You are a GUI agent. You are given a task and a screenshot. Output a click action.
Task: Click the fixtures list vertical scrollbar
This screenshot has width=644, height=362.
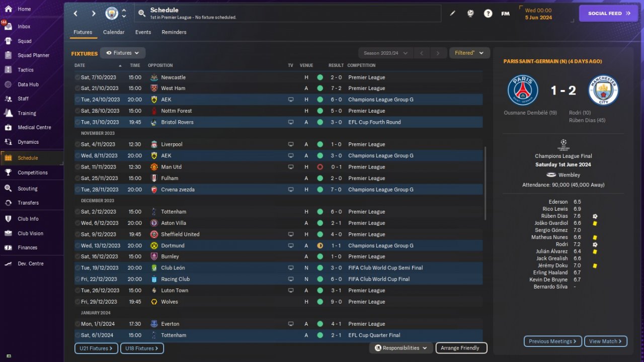tap(485, 183)
